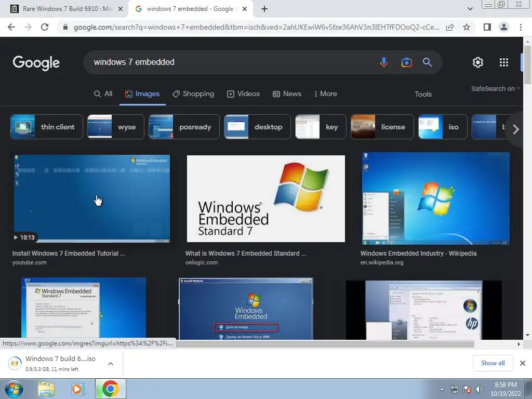
Task: Switch to the Videos tab
Action: click(243, 94)
